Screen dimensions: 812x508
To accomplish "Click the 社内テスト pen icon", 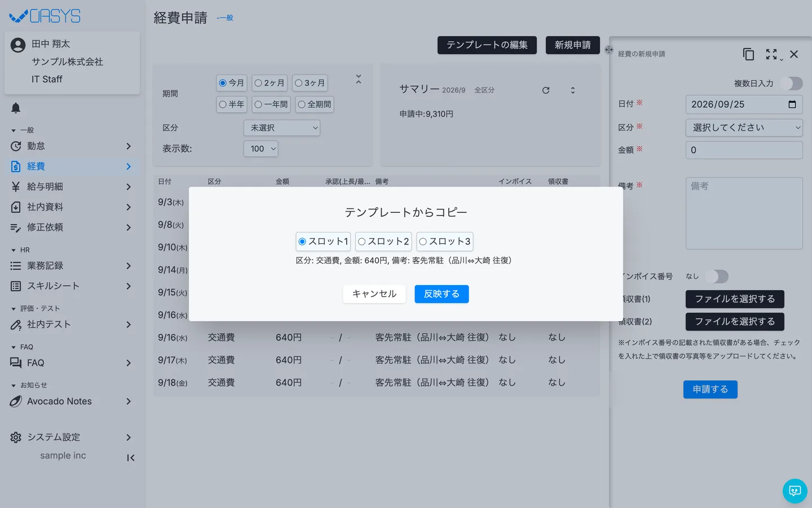I will click(16, 325).
